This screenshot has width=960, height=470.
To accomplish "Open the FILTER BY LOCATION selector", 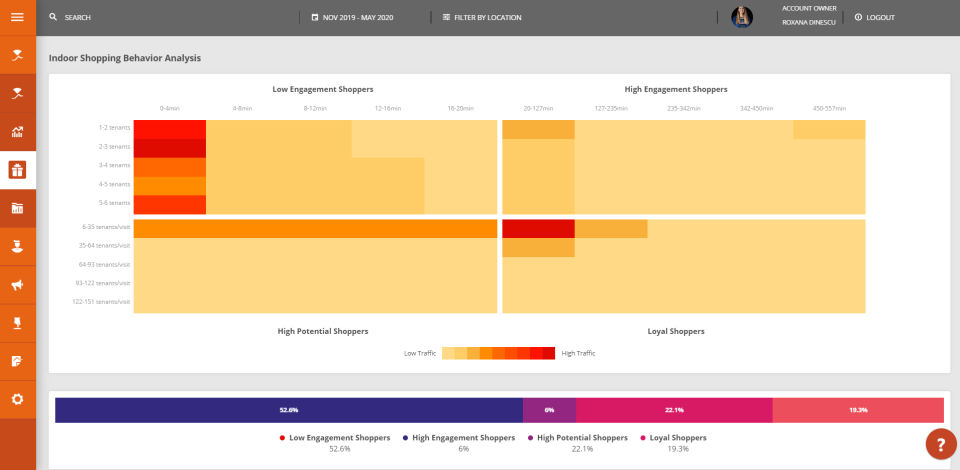I will pos(488,18).
